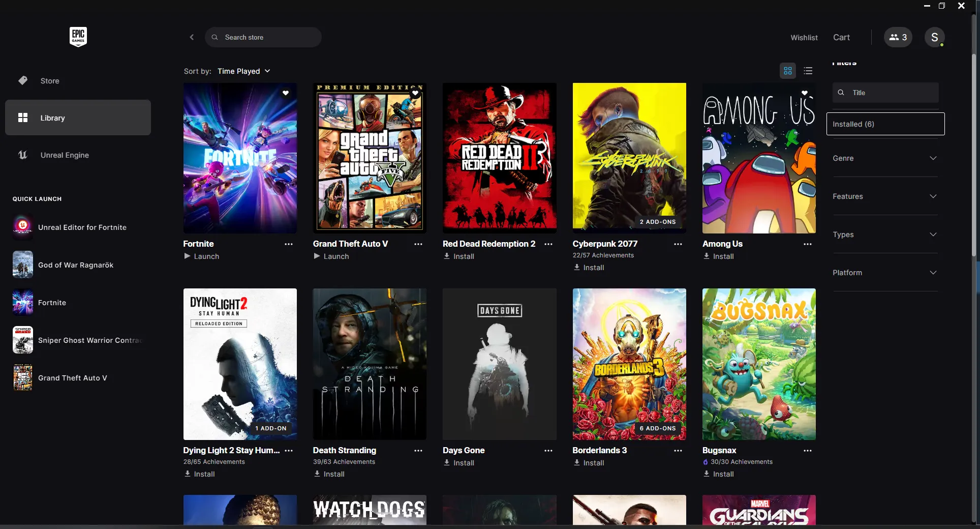Click the Title filter search field

coord(884,93)
